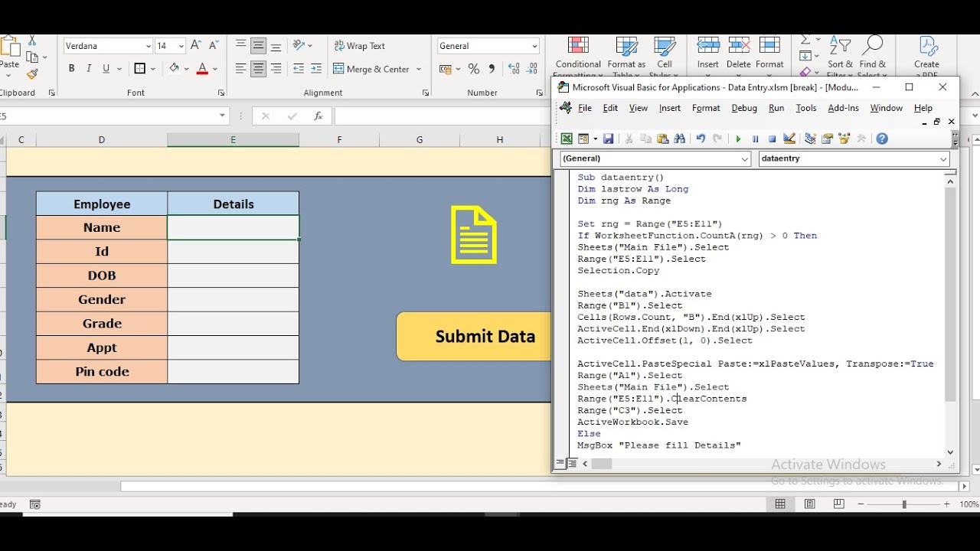
Task: Click Merge & Center button
Action: click(371, 69)
